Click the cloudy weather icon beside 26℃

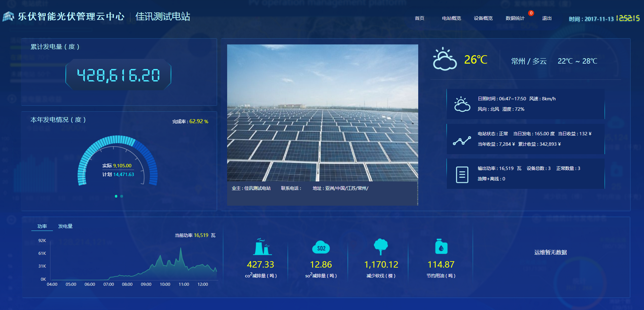tap(444, 59)
